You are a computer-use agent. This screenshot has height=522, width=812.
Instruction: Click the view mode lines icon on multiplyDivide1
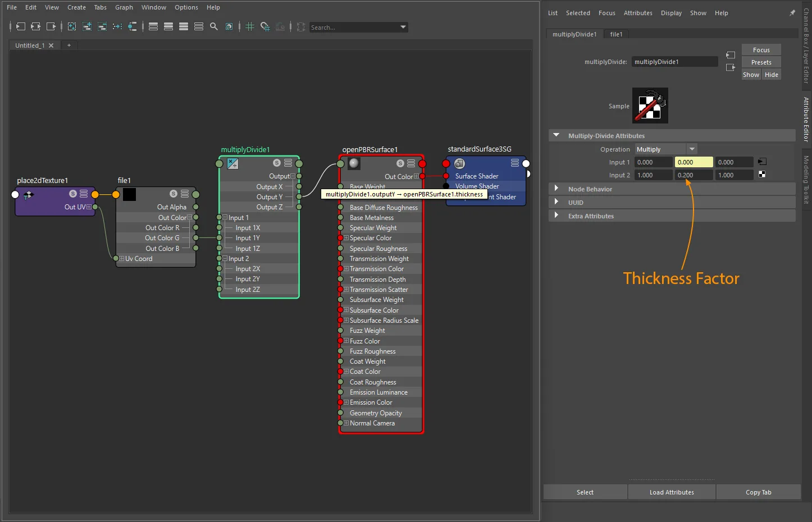click(x=288, y=163)
